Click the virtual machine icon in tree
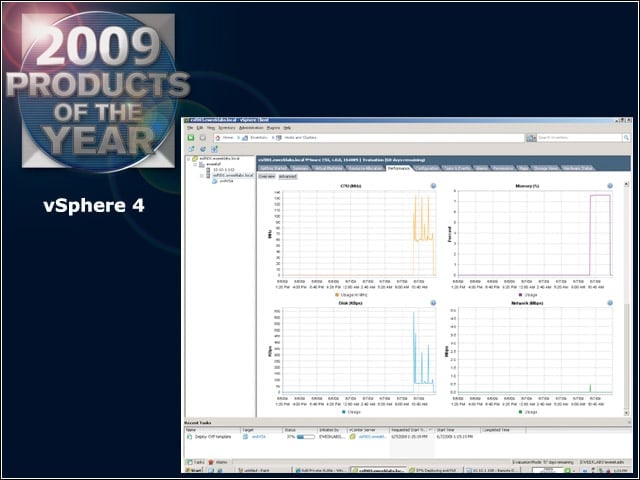Screen dimensions: 640x480 tap(215, 181)
